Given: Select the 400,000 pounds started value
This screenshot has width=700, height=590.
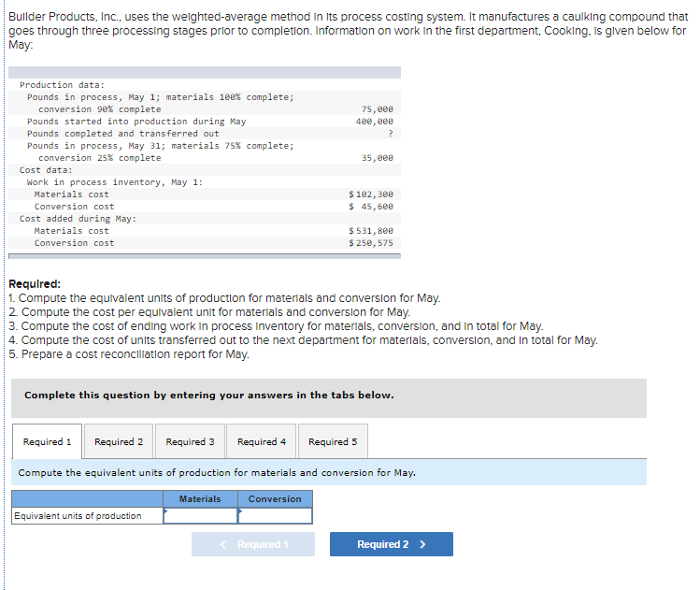Looking at the screenshot, I should (375, 121).
